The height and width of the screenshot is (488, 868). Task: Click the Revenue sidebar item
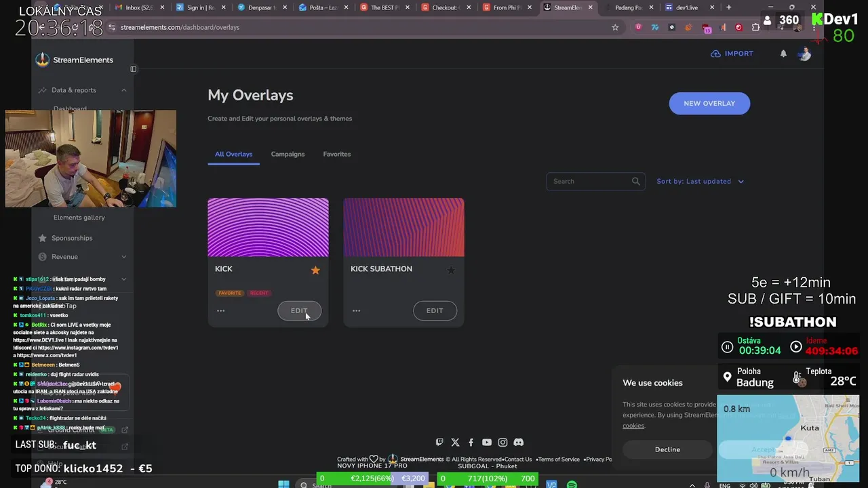(64, 257)
